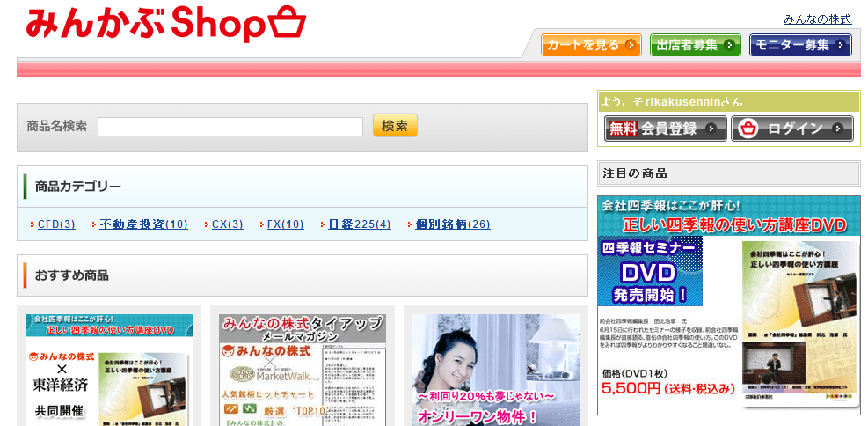Open the featured 四季報セミナーDVD banner
This screenshot has width=868, height=426.
coord(729,305)
